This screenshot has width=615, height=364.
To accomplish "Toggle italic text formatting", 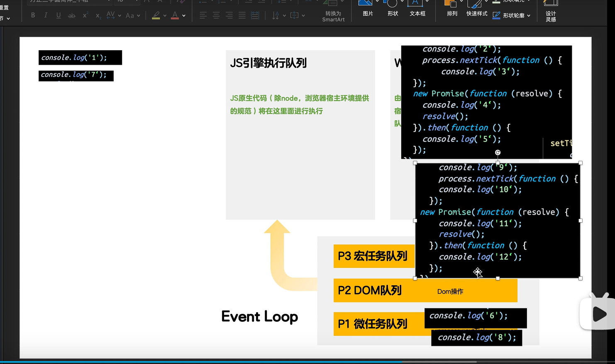I will (x=46, y=15).
